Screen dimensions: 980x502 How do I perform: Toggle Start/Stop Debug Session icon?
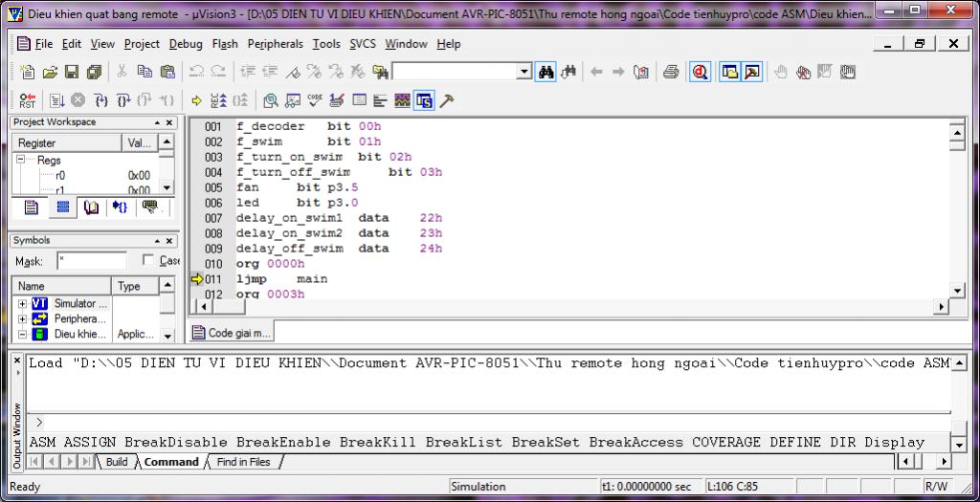click(x=700, y=72)
